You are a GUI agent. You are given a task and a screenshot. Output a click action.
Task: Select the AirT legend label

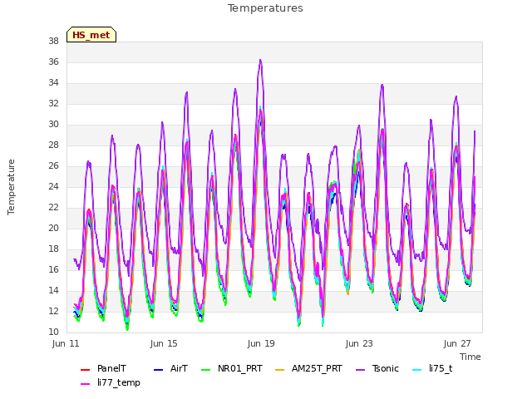point(179,369)
